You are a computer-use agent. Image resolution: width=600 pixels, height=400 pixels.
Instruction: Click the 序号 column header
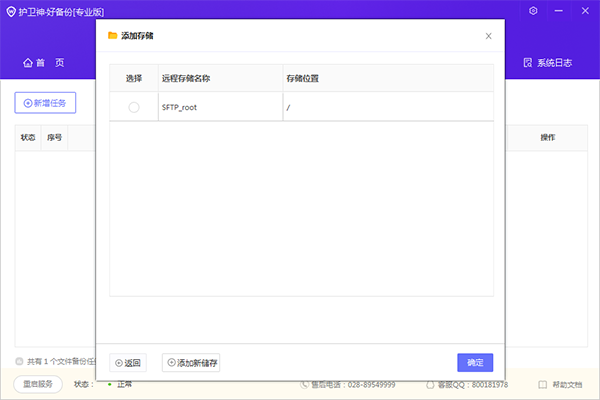pos(55,137)
